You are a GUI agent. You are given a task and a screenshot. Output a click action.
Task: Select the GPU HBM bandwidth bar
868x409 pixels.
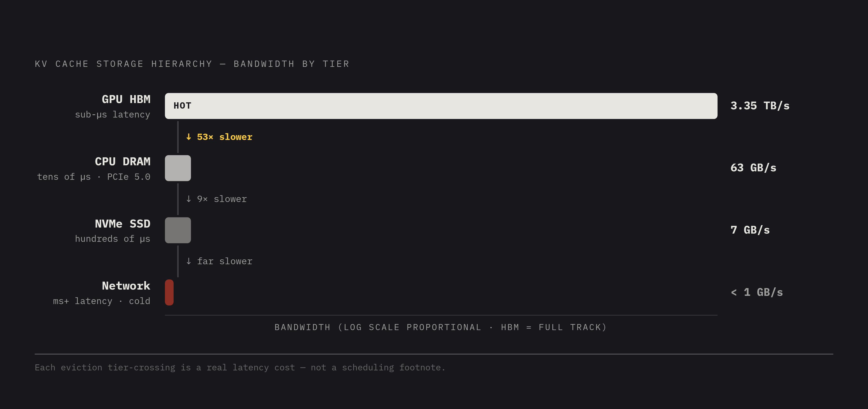(x=441, y=106)
